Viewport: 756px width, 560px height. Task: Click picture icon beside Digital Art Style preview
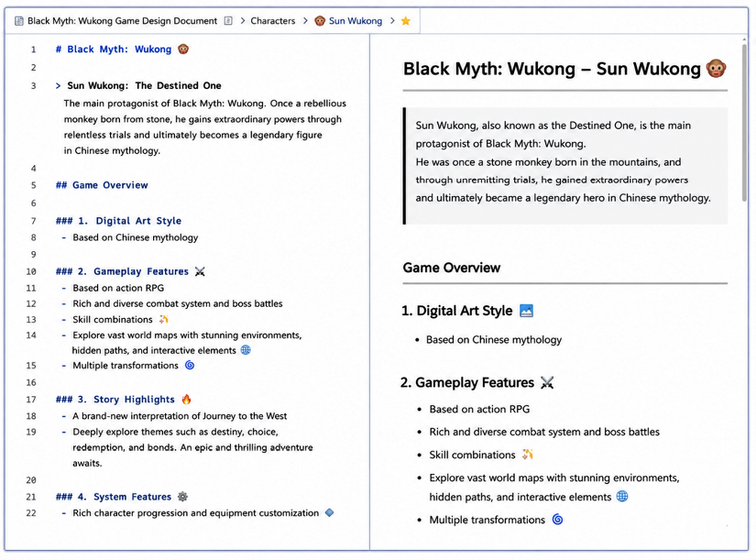(527, 311)
